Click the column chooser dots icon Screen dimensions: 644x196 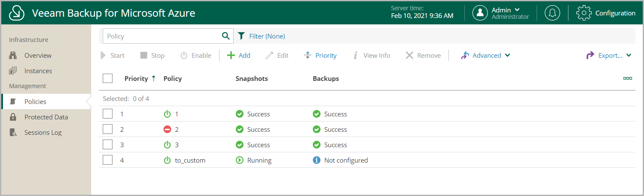[628, 78]
